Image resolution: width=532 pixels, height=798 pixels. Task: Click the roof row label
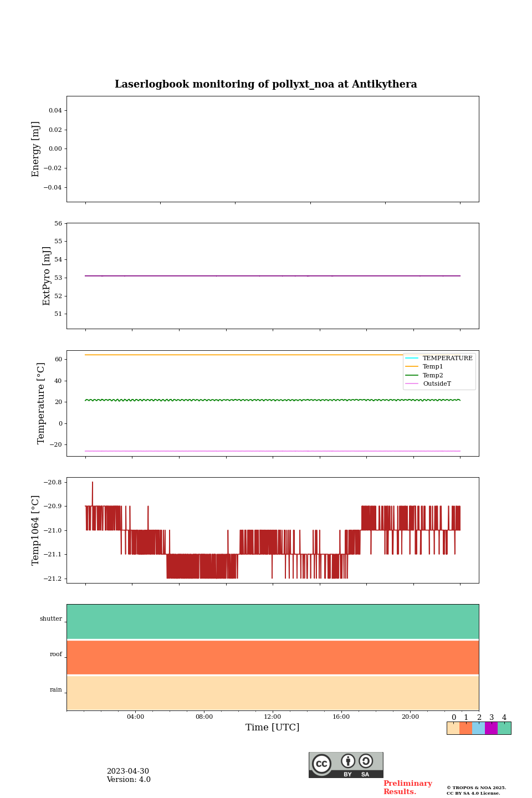pos(56,654)
